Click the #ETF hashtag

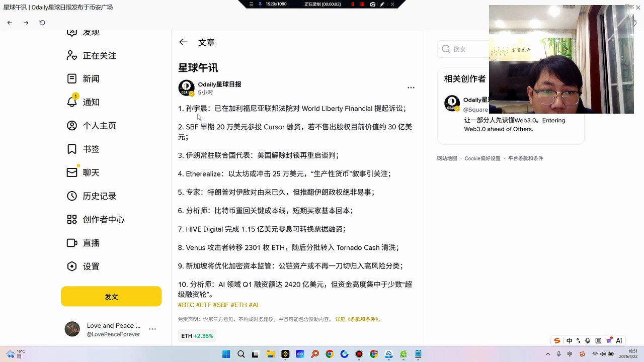(204, 305)
